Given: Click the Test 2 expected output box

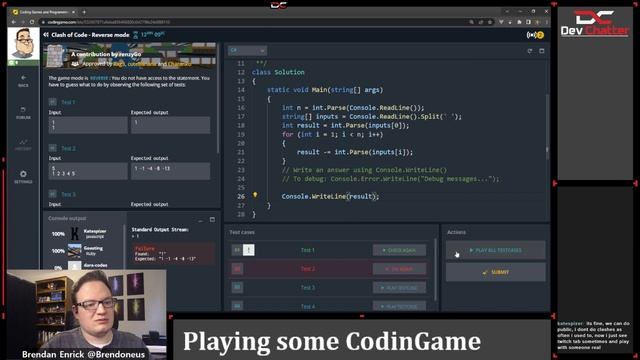Looking at the screenshot, I should click(x=171, y=171).
